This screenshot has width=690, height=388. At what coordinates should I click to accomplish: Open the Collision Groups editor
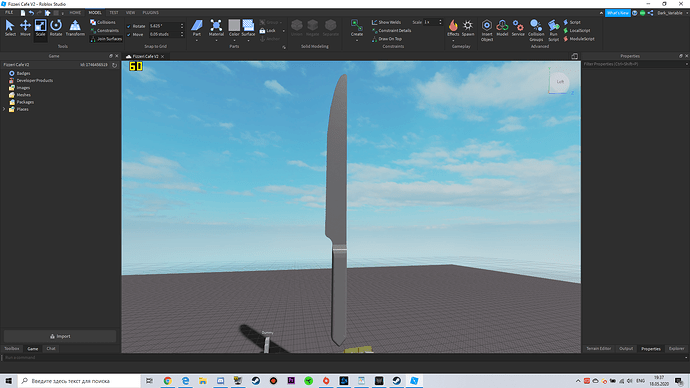[x=536, y=30]
